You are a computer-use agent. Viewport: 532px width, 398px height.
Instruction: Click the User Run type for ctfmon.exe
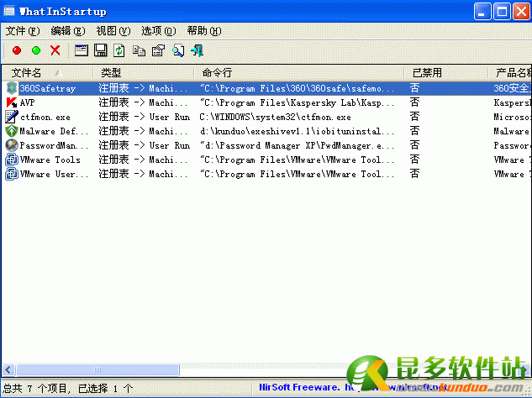pyautogui.click(x=144, y=117)
